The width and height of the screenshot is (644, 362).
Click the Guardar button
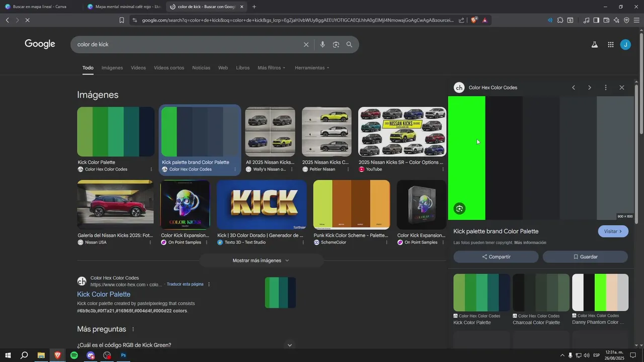coord(585,257)
